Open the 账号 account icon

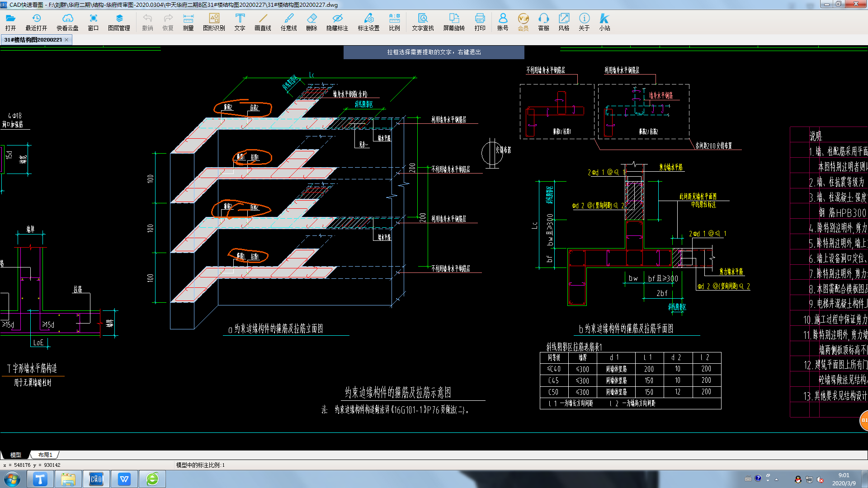click(x=503, y=22)
